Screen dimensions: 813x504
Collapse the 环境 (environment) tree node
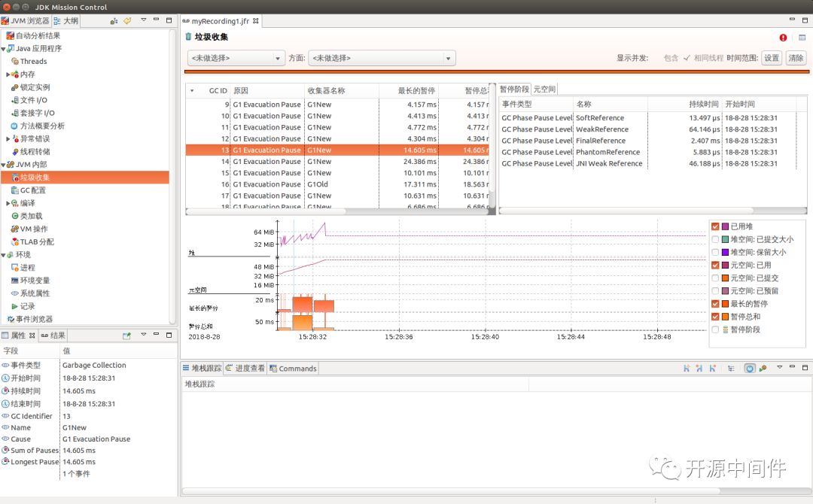(3, 255)
